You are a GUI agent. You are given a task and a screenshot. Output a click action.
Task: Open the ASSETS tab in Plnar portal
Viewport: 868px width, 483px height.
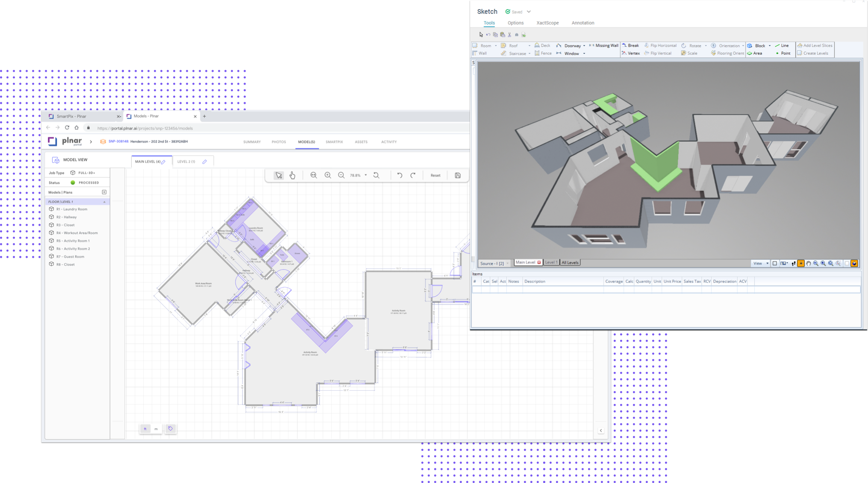(361, 142)
